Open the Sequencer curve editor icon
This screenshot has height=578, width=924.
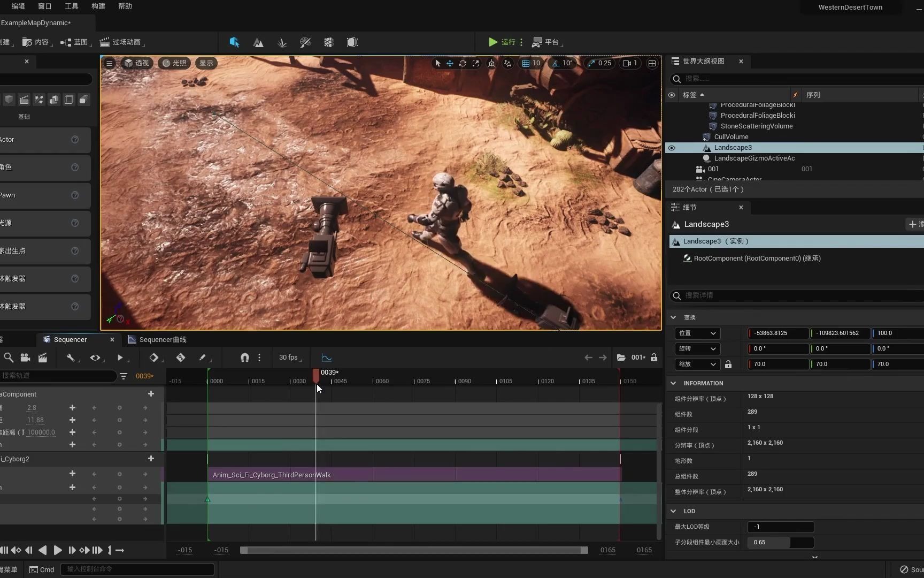pyautogui.click(x=327, y=358)
